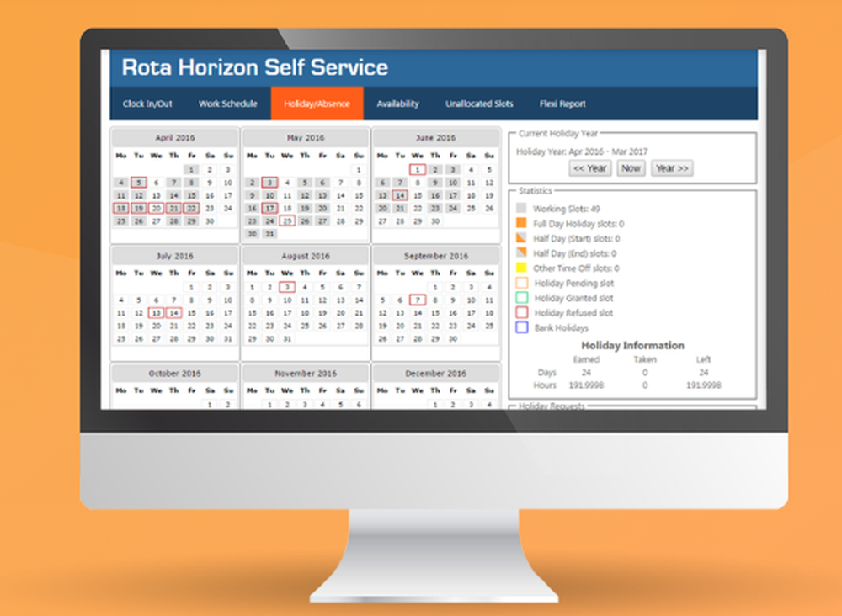842x616 pixels.
Task: Select June 1 in June 2016 calendar
Action: [418, 169]
